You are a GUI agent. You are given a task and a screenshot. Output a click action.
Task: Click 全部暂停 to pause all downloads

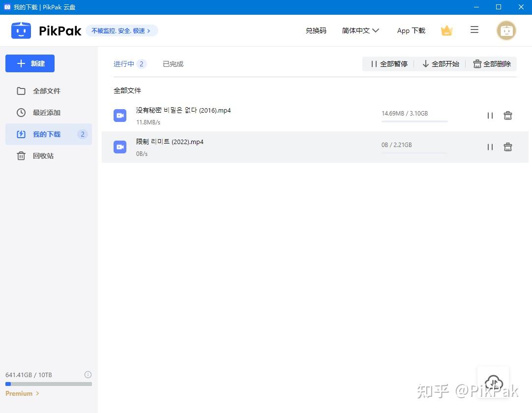[389, 63]
